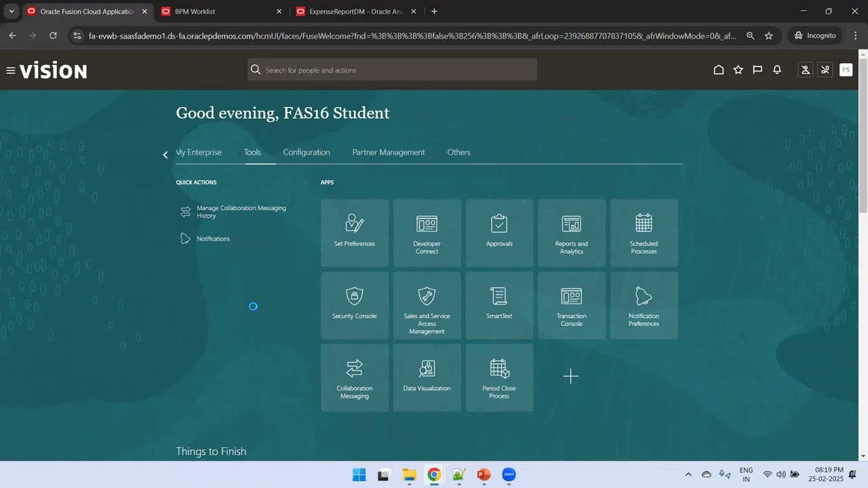Open PowerPoint from the taskbar
This screenshot has height=488, width=868.
(x=484, y=474)
